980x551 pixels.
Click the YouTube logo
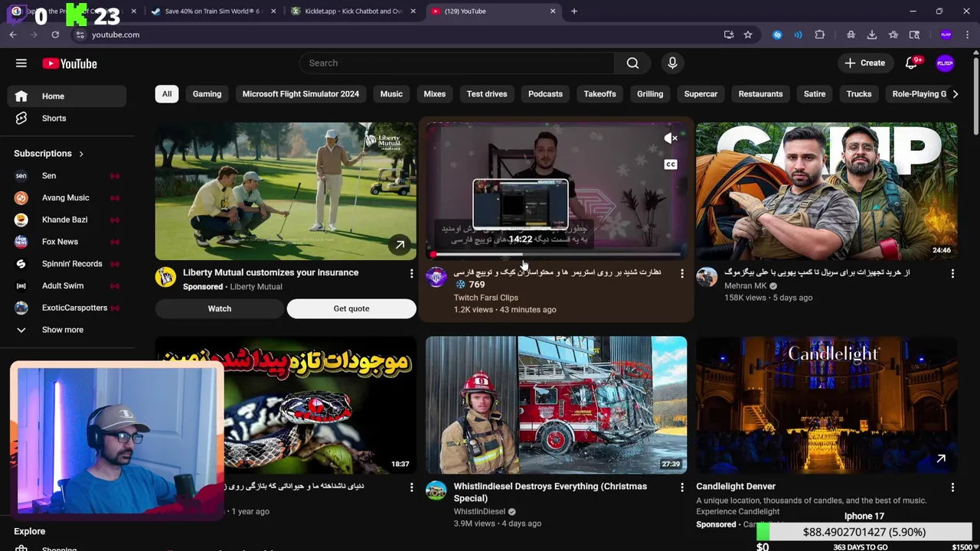[x=70, y=64]
